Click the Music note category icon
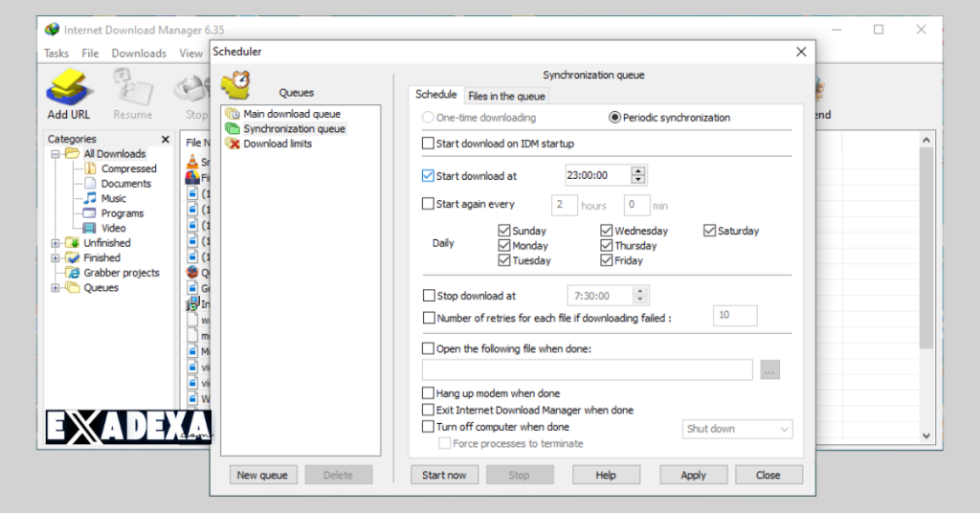 pos(90,198)
